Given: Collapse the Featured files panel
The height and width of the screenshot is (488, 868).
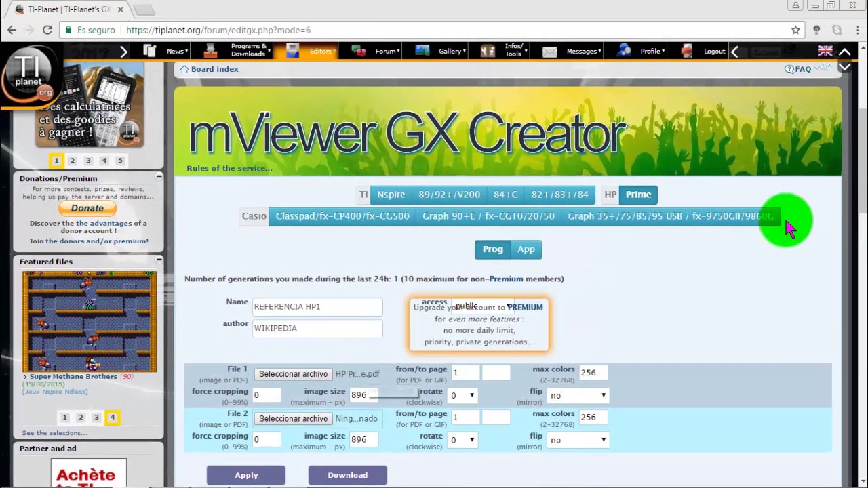Looking at the screenshot, I should click(x=159, y=260).
